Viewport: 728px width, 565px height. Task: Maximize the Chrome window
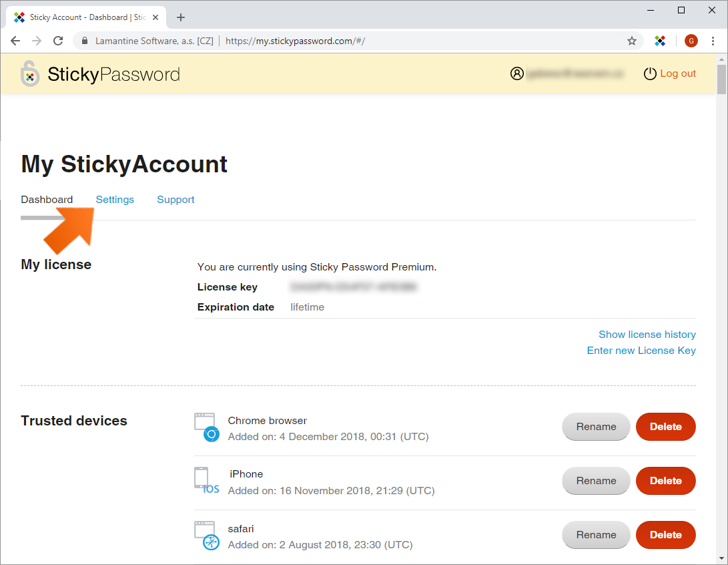click(681, 10)
